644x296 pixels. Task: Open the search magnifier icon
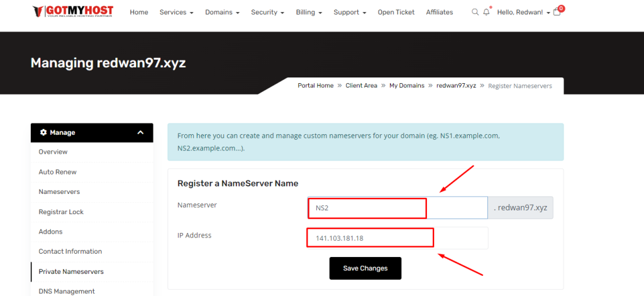[475, 12]
